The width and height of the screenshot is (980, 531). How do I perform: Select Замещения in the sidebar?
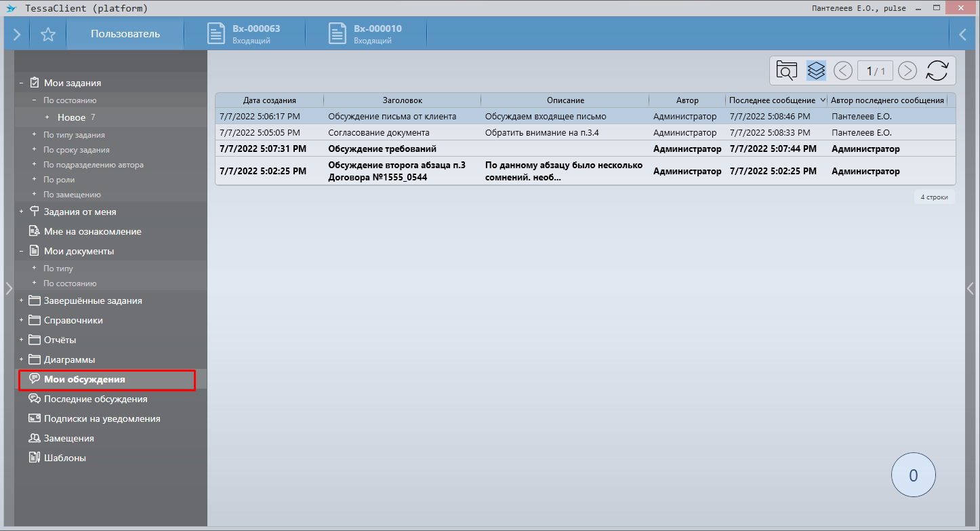coord(68,438)
